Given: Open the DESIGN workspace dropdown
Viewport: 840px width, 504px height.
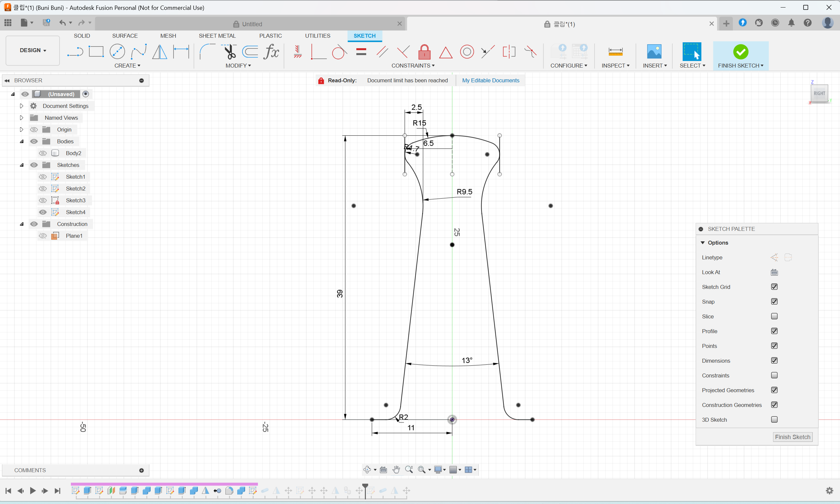Looking at the screenshot, I should 32,50.
